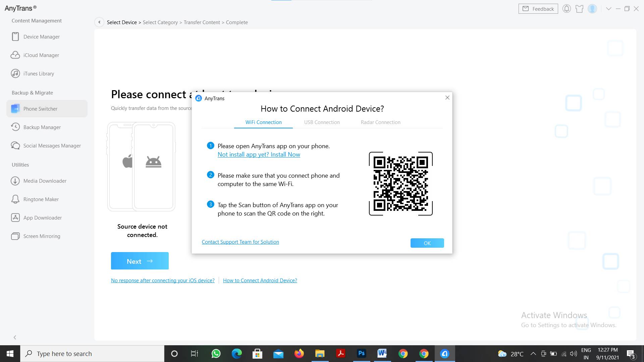Select Media Downloader tool
This screenshot has height=362, width=644.
pos(45,180)
